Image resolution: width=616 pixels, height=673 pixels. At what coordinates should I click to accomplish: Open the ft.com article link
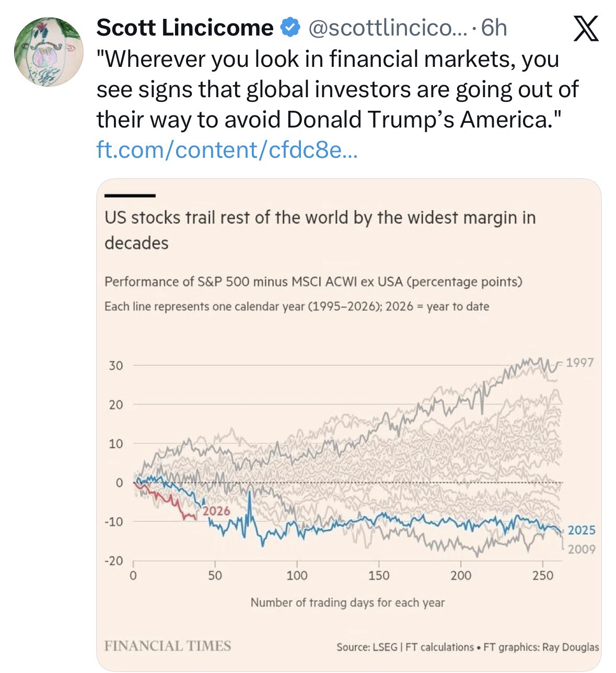pos(227,150)
